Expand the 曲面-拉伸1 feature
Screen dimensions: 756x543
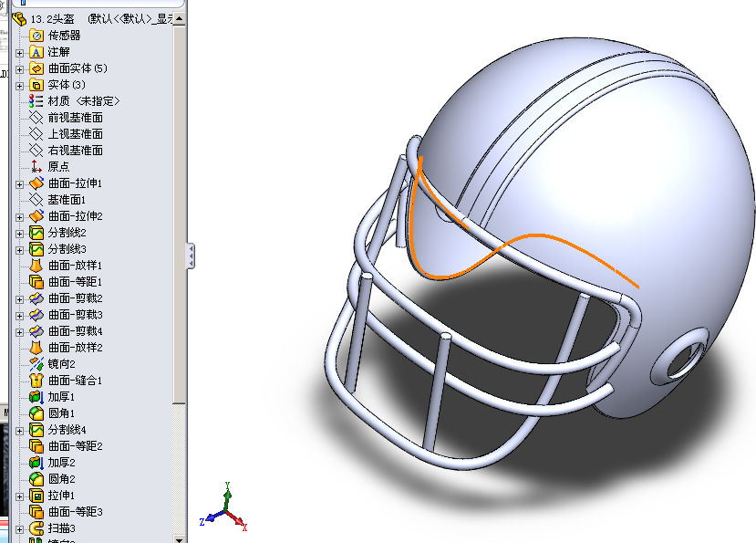tap(20, 184)
